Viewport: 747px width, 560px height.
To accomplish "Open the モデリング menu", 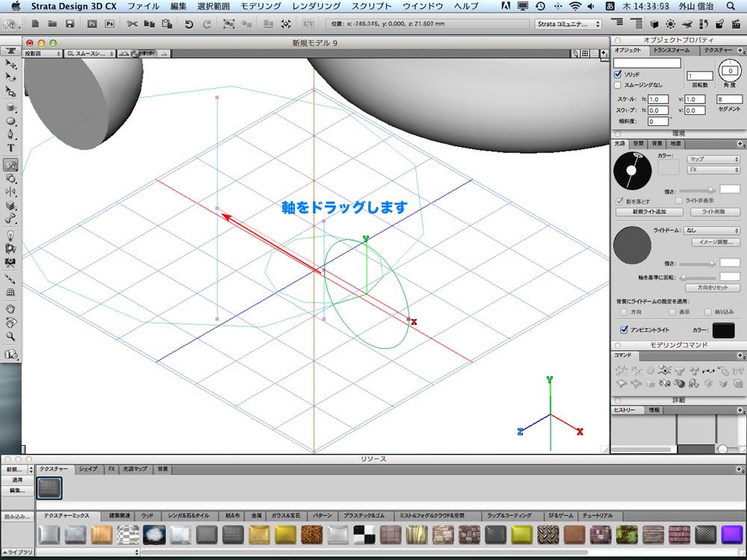I will coord(261,6).
